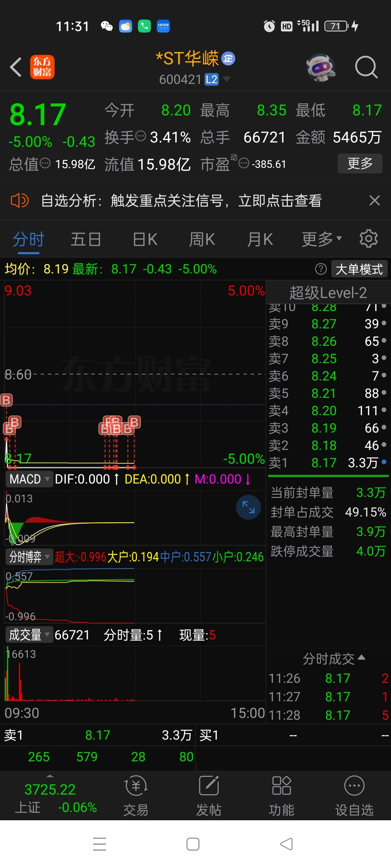Tap the phone call notification icon
The width and height of the screenshot is (391, 868).
click(x=144, y=26)
